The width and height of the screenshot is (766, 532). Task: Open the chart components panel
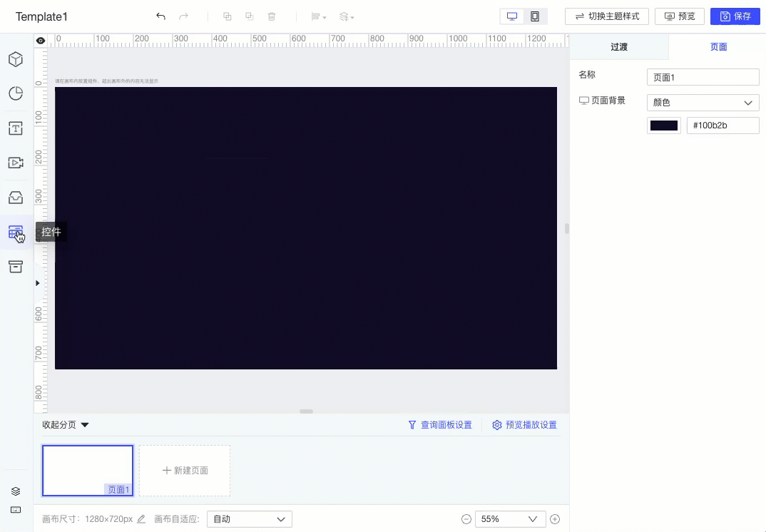[x=16, y=93]
